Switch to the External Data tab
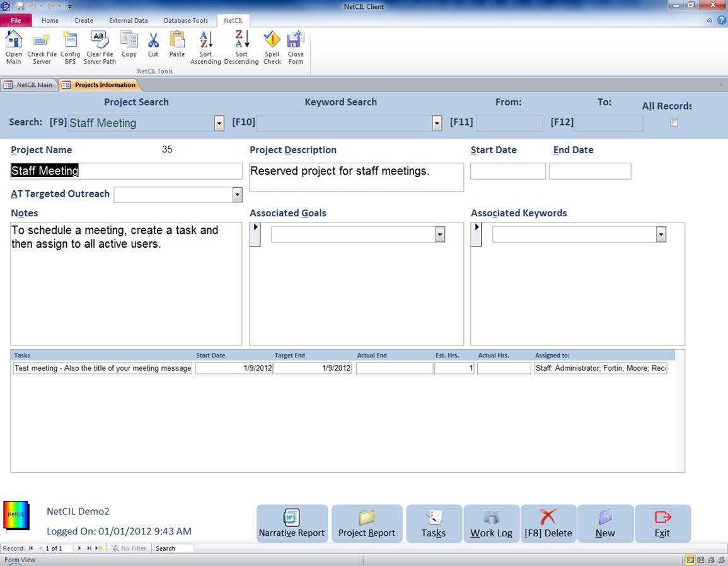The width and height of the screenshot is (728, 566). 128,20
